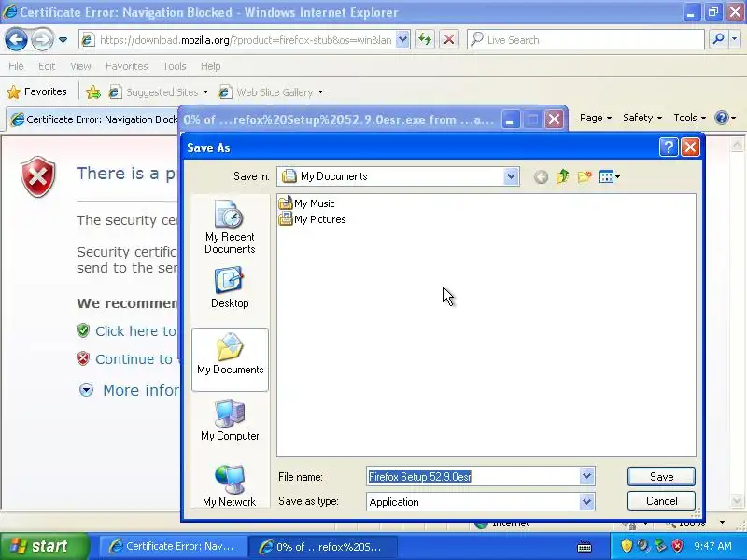Select the My Music folder
The height and width of the screenshot is (560, 747).
[306, 203]
